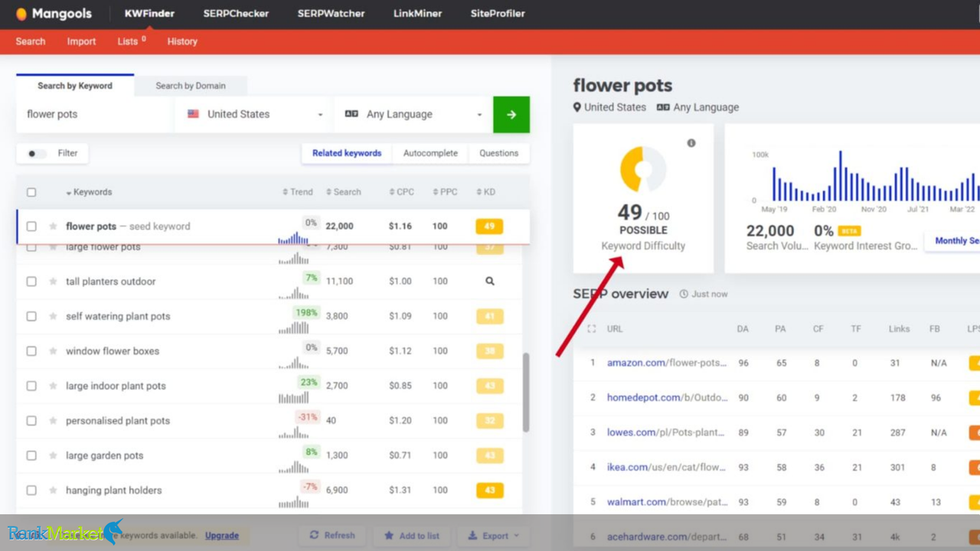The image size is (980, 551).
Task: Open the ikea.com result link
Action: coord(665,468)
